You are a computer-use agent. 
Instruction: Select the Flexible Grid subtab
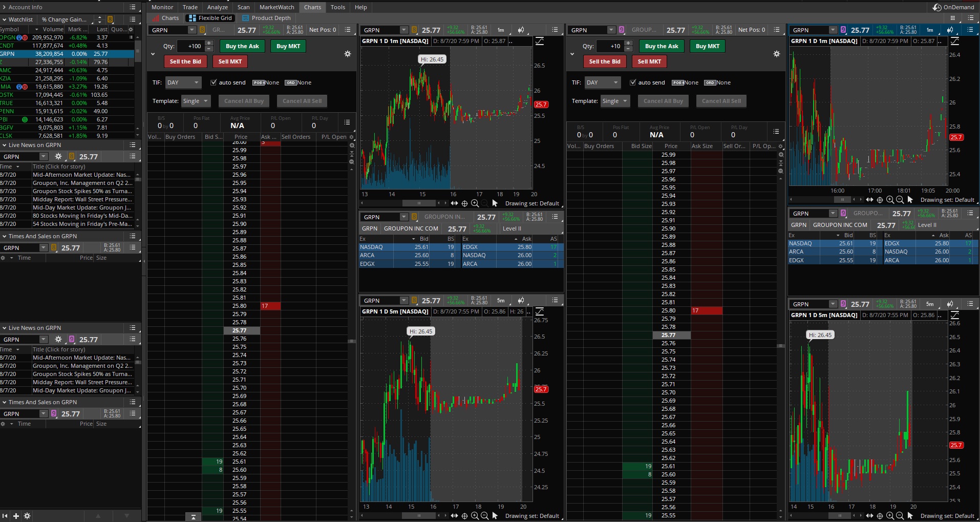click(210, 18)
